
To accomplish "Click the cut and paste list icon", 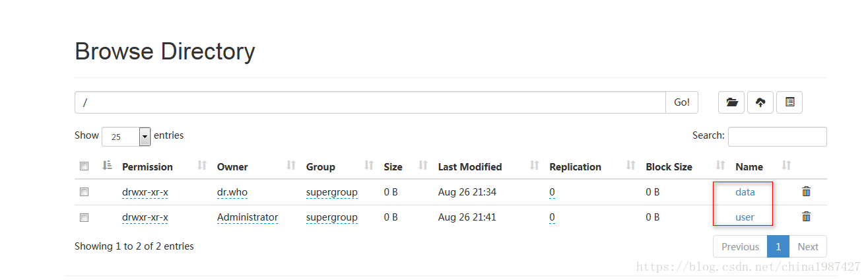I will click(789, 102).
